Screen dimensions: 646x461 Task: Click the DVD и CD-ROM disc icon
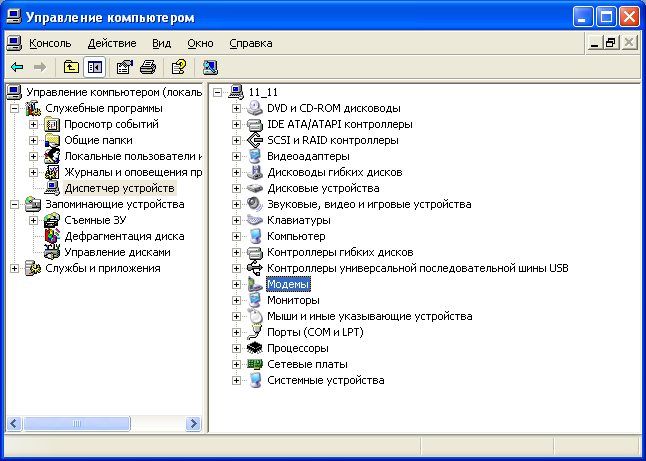[255, 108]
